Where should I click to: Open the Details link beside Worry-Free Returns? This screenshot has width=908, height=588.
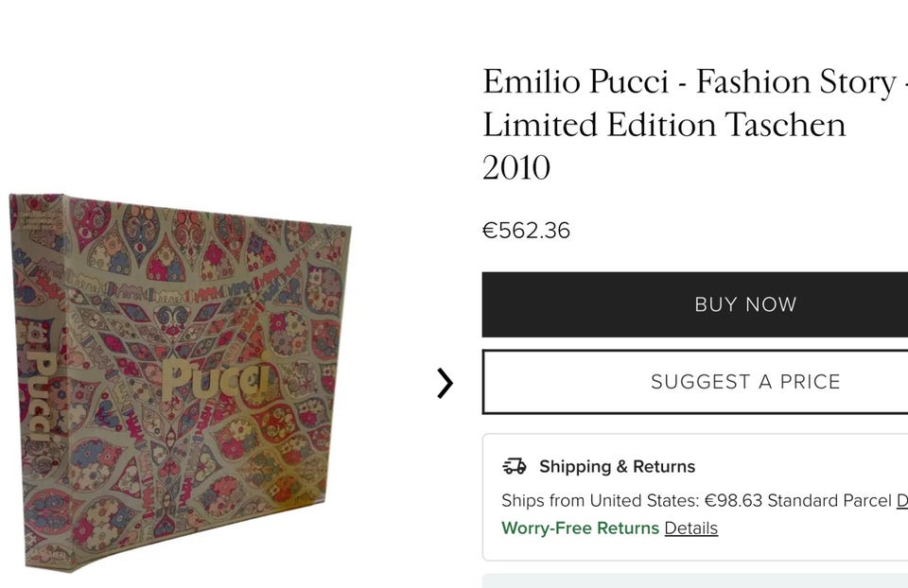(x=690, y=527)
